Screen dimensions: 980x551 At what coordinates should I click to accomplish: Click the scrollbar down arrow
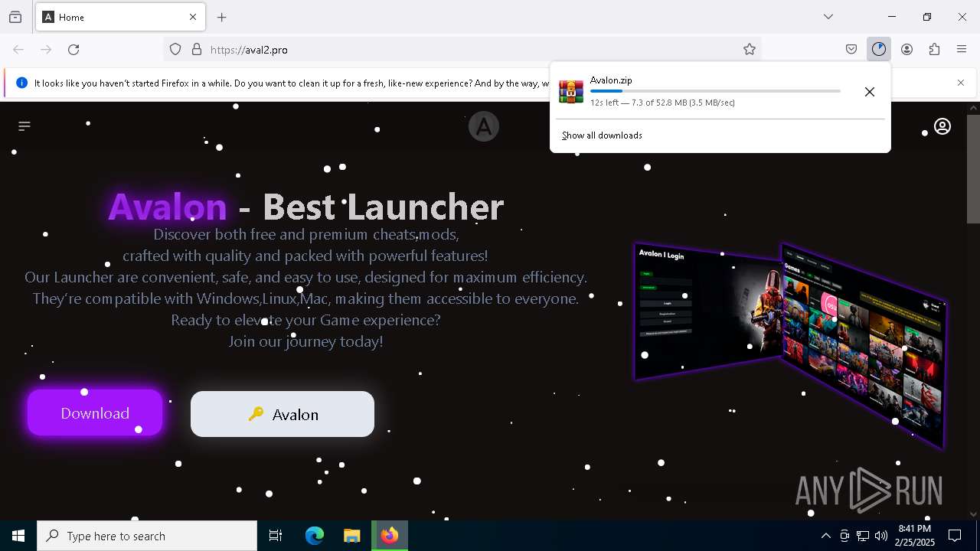pos(973,514)
